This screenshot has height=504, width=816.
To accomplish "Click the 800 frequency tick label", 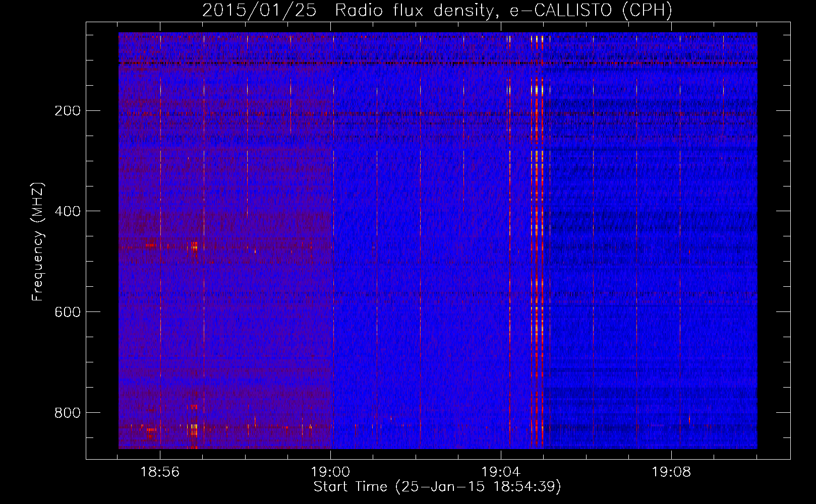I will [68, 413].
